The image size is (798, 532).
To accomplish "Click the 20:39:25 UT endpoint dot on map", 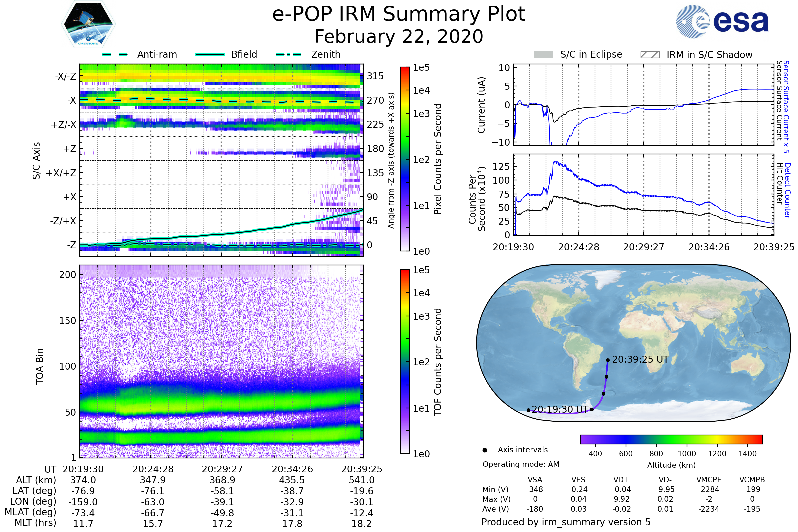I will (x=608, y=360).
